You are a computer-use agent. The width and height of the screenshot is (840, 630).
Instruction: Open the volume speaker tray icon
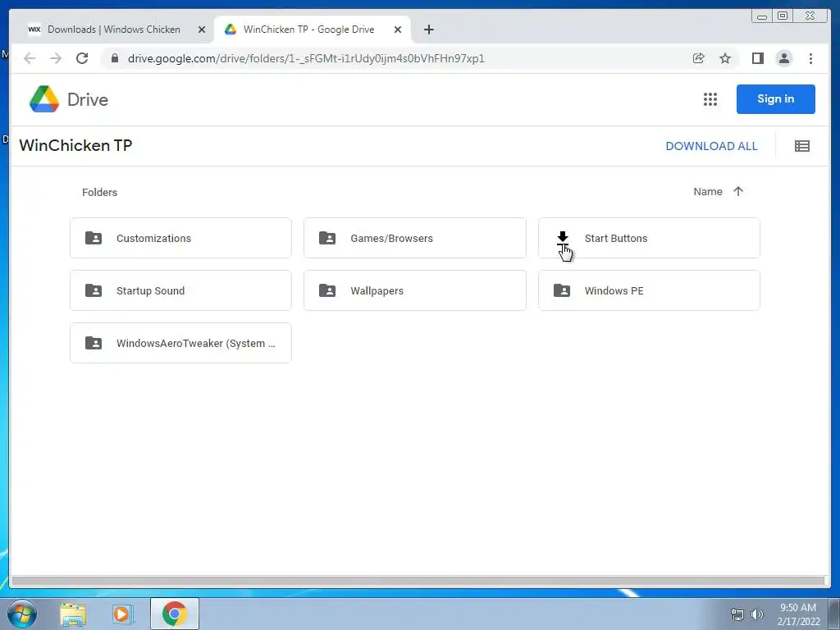[757, 614]
